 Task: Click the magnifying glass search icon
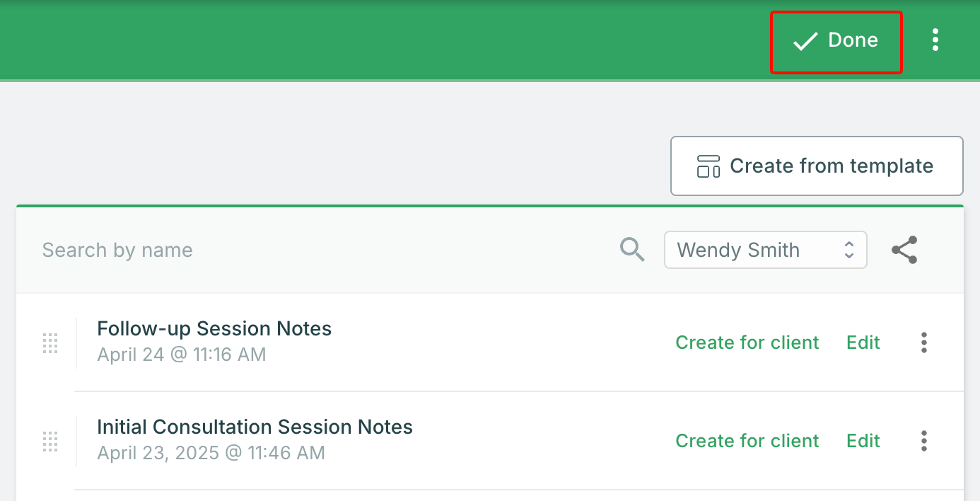click(632, 250)
